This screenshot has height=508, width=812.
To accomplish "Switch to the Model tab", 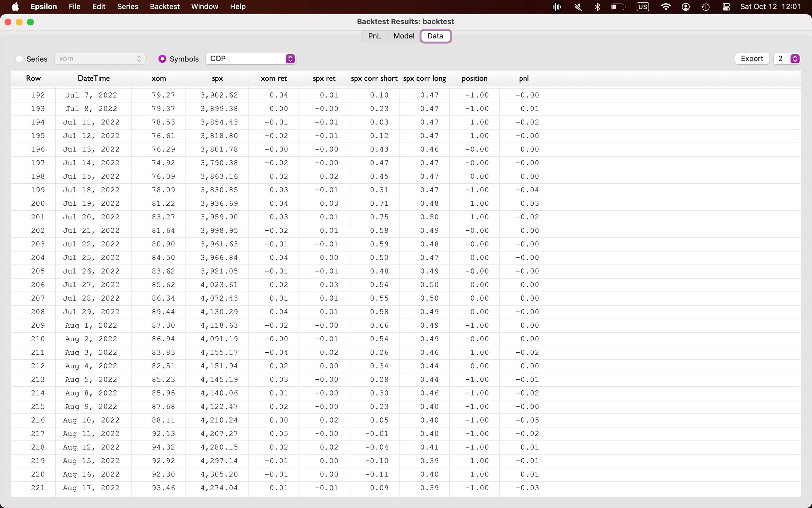I will click(x=404, y=36).
